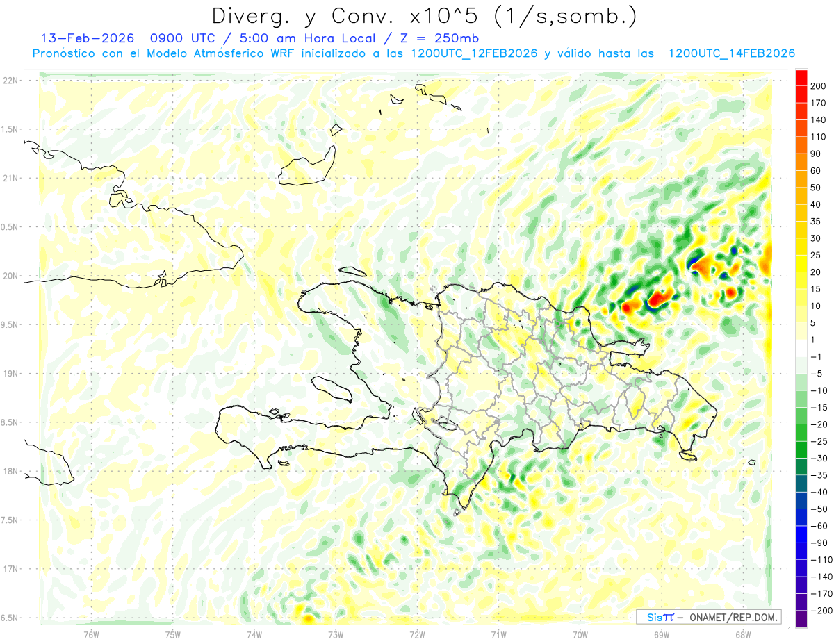The image size is (834, 644).
Task: Click the longitude label '75W'
Action: (172, 634)
